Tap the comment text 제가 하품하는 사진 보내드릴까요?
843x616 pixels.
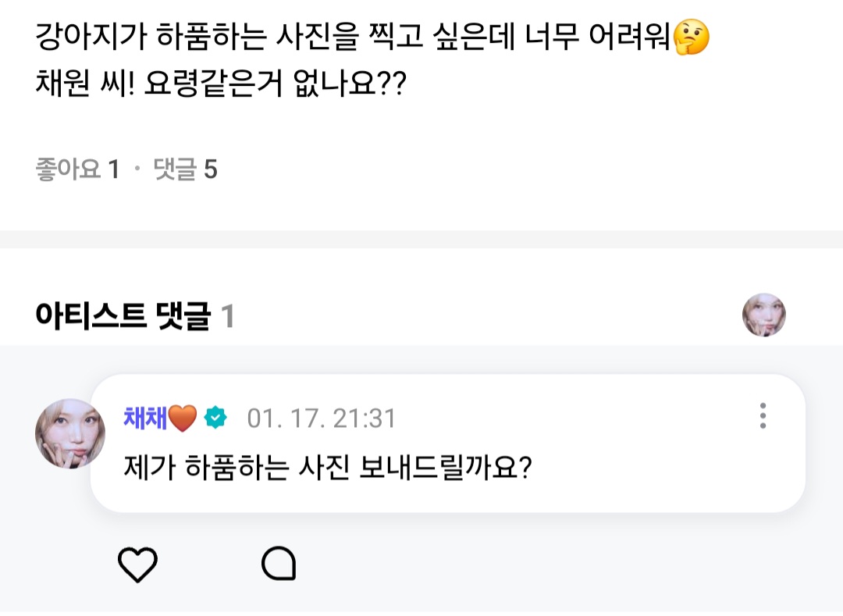[328, 468]
